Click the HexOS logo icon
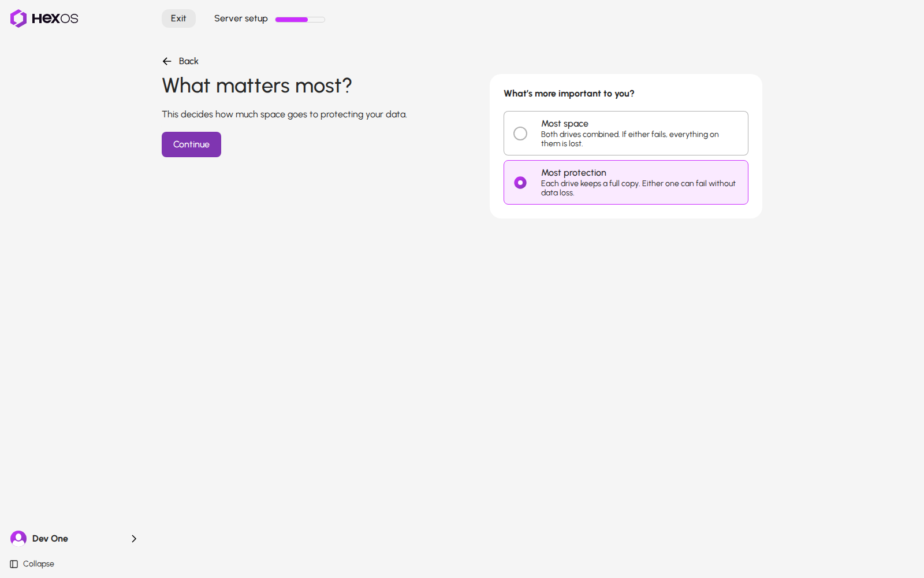The image size is (924, 578). [18, 18]
